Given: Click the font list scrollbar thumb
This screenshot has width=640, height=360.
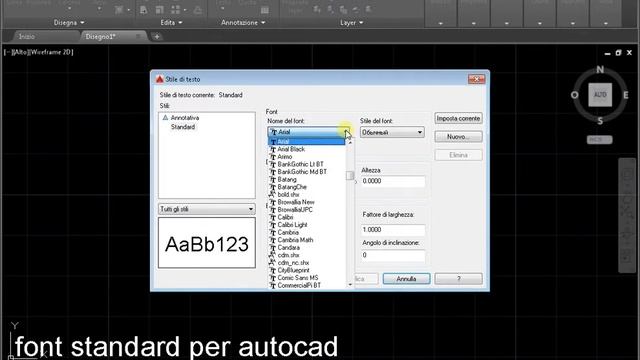Looking at the screenshot, I should 350,176.
